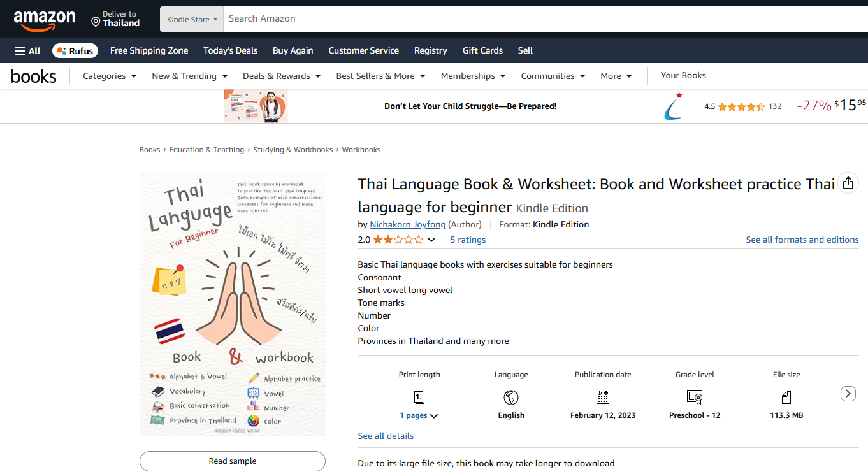Viewport: 868px width, 474px height.
Task: Open the Deliver to Thailand location icon
Action: [x=96, y=22]
